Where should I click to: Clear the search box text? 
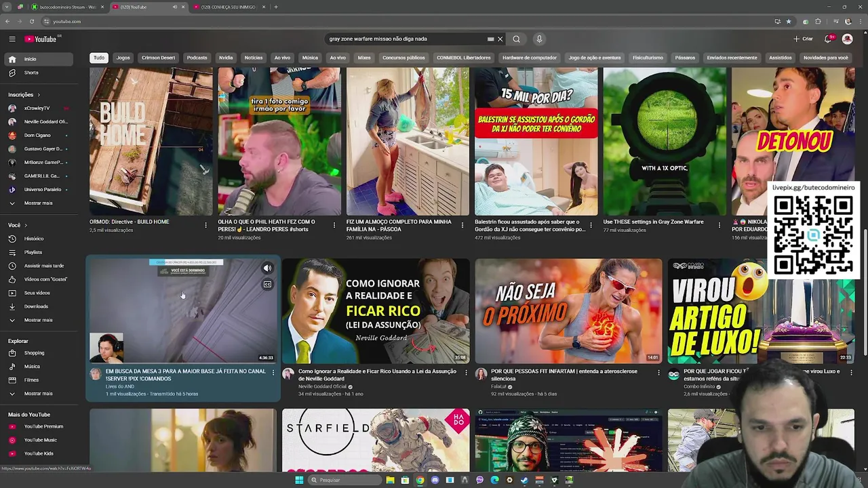(x=500, y=39)
